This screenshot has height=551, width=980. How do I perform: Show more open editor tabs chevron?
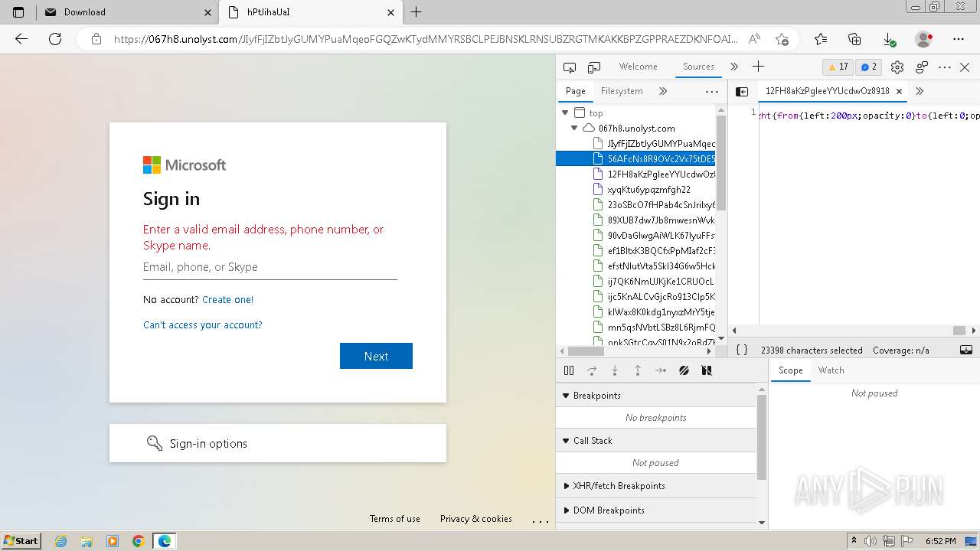920,91
